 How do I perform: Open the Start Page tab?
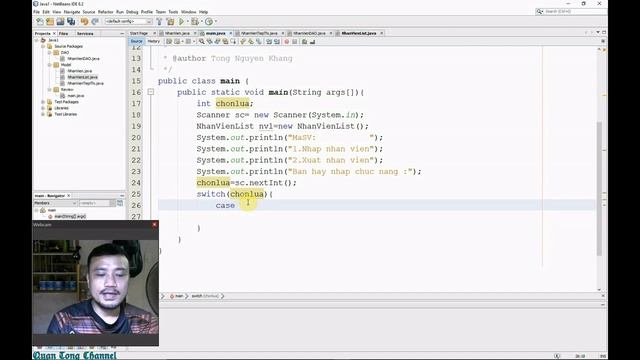click(139, 33)
